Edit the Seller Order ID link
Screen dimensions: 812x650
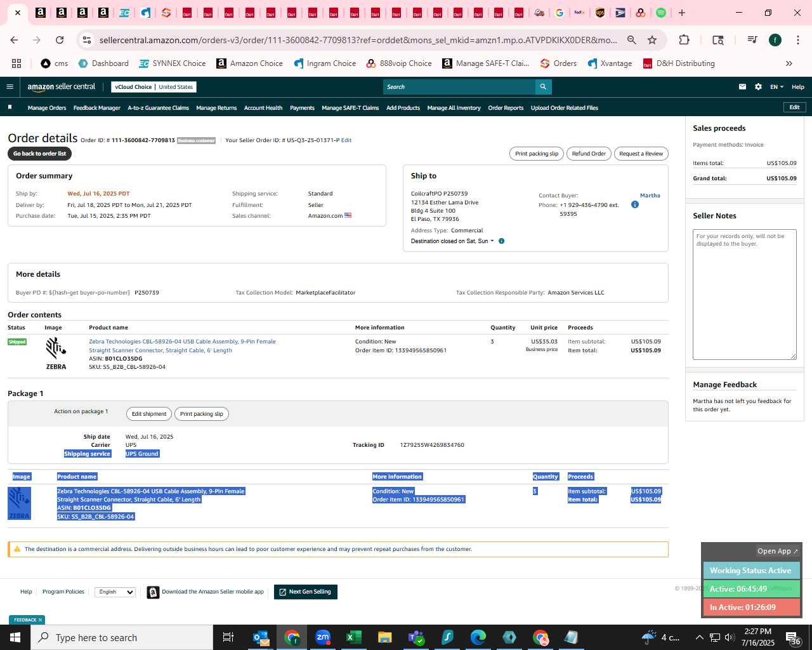tap(346, 140)
